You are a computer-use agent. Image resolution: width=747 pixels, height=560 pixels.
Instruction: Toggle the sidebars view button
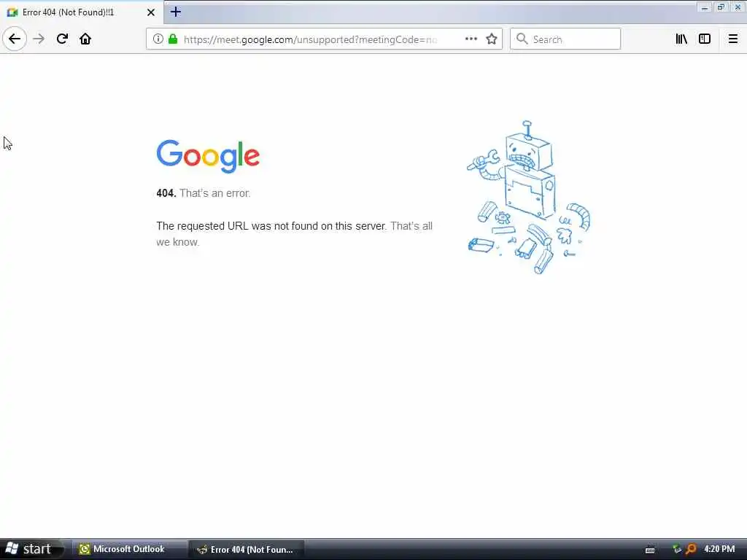pos(705,39)
